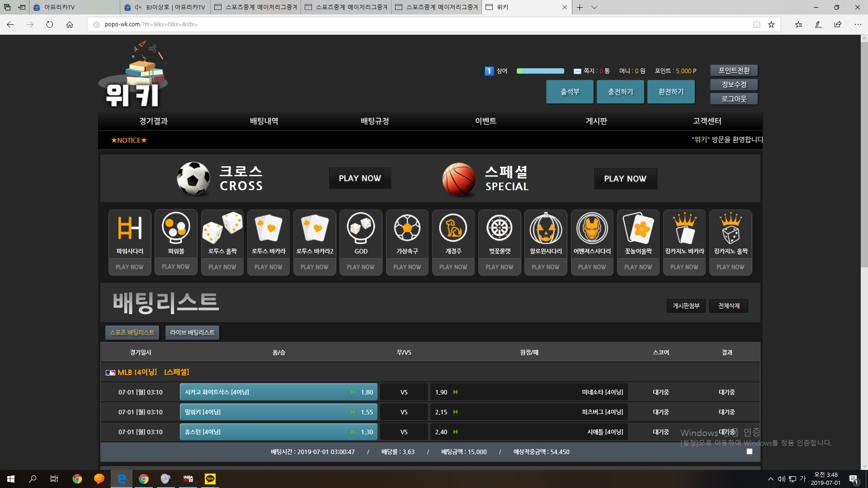The height and width of the screenshot is (488, 868).
Task: Select the 로투스 홀짝 dice icon
Action: point(222,228)
